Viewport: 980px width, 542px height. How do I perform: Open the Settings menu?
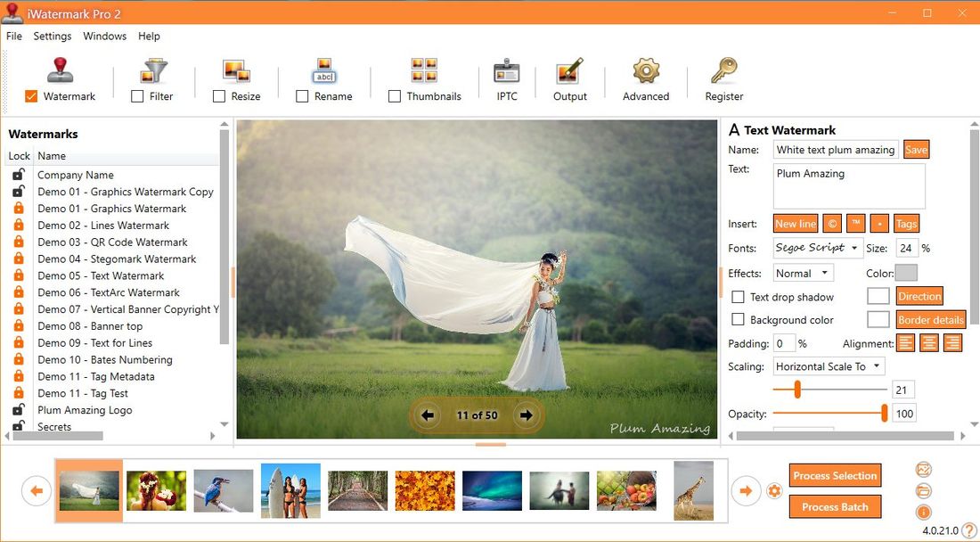click(x=52, y=36)
